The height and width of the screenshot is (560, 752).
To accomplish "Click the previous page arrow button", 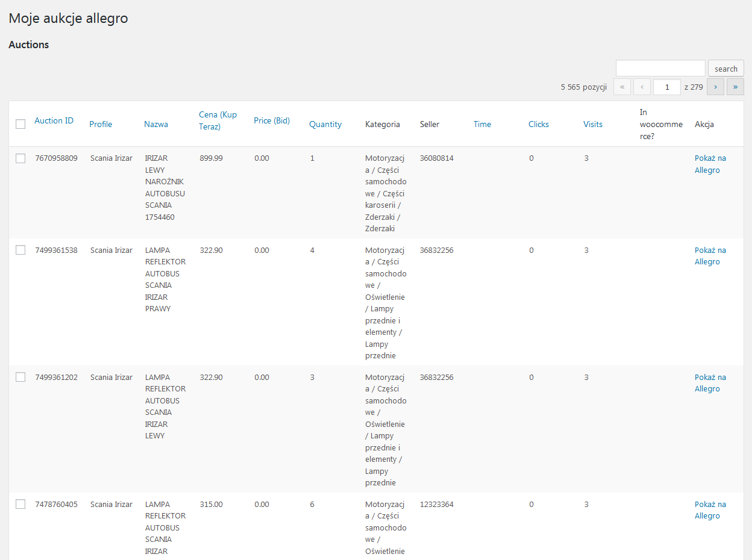I will [x=642, y=87].
